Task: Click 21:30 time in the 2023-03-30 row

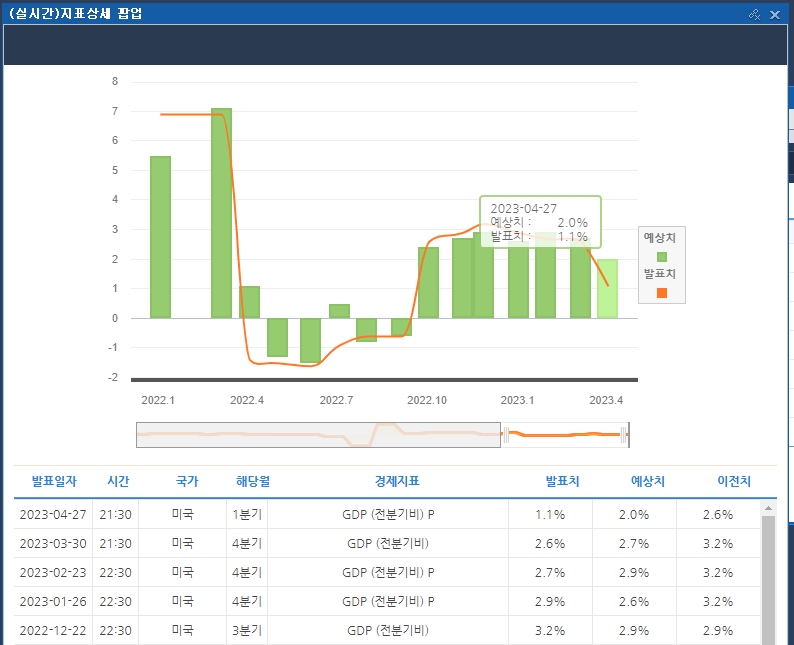Action: (115, 543)
